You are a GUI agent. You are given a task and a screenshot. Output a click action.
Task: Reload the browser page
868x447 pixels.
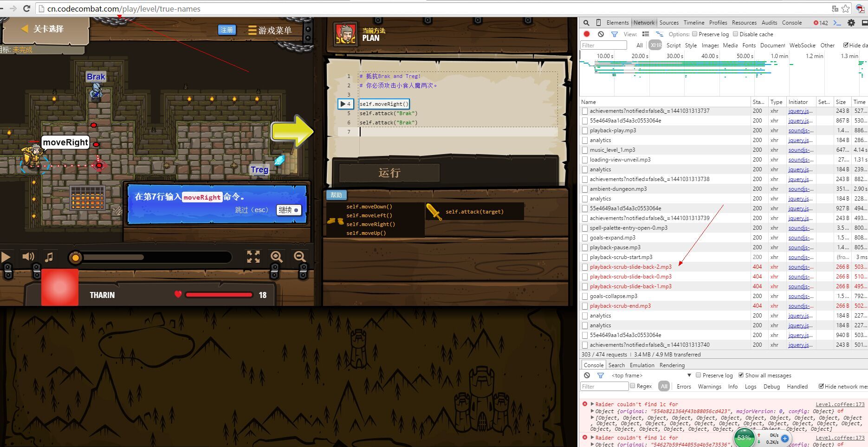[x=27, y=8]
